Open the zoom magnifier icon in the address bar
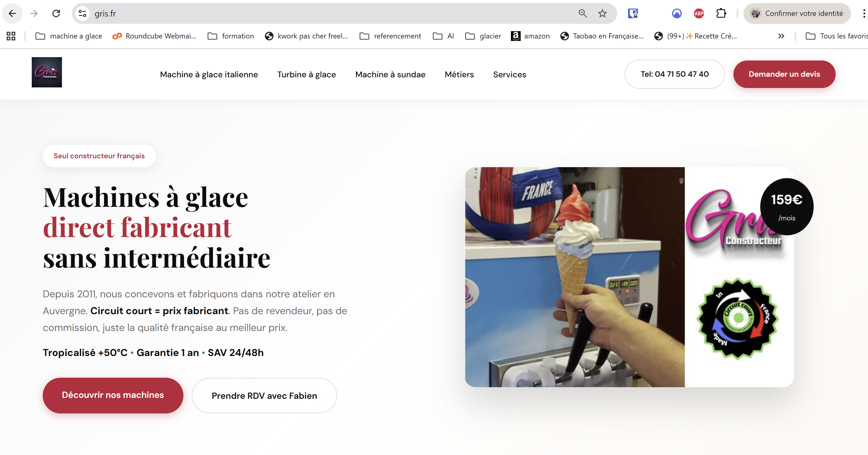Viewport: 868px width, 455px height. [x=583, y=13]
